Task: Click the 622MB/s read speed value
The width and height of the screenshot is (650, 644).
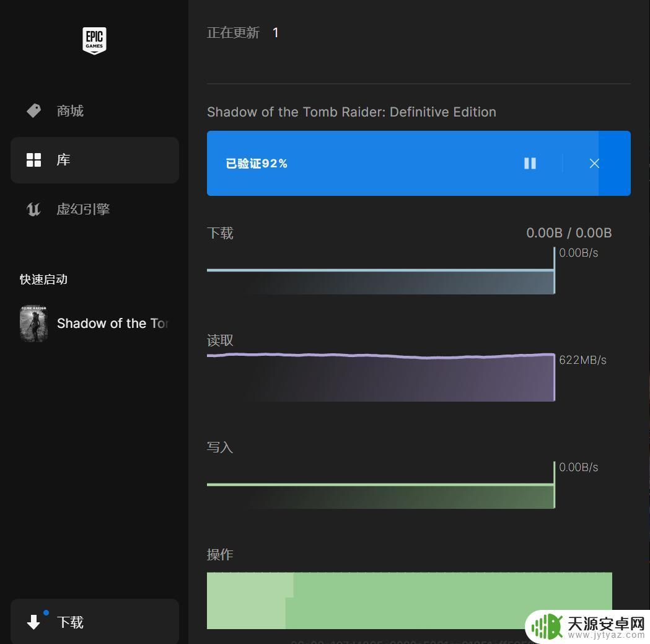Action: click(x=582, y=359)
